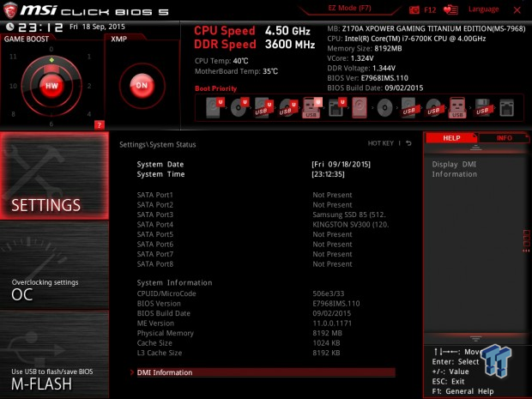
Task: Select the System Time label
Action: (160, 174)
